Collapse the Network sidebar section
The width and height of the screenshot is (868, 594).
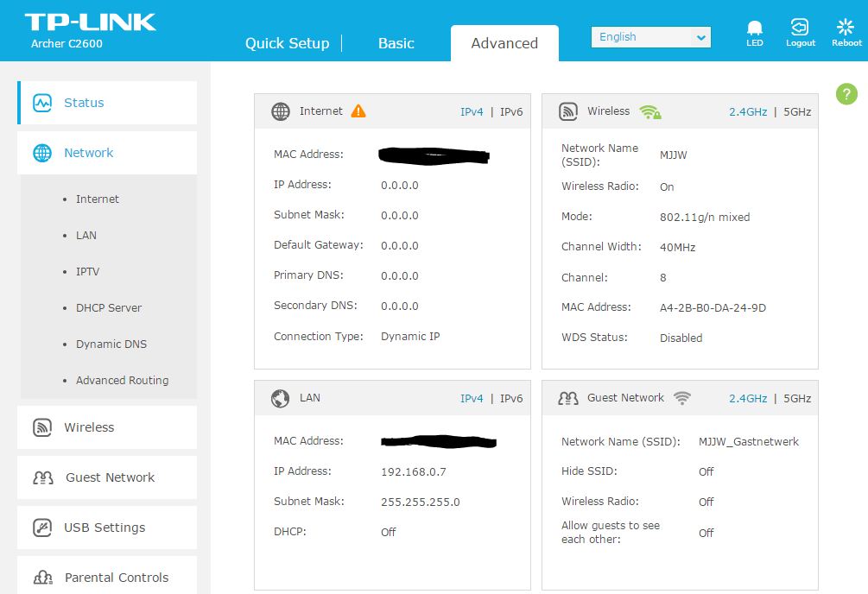click(x=89, y=153)
